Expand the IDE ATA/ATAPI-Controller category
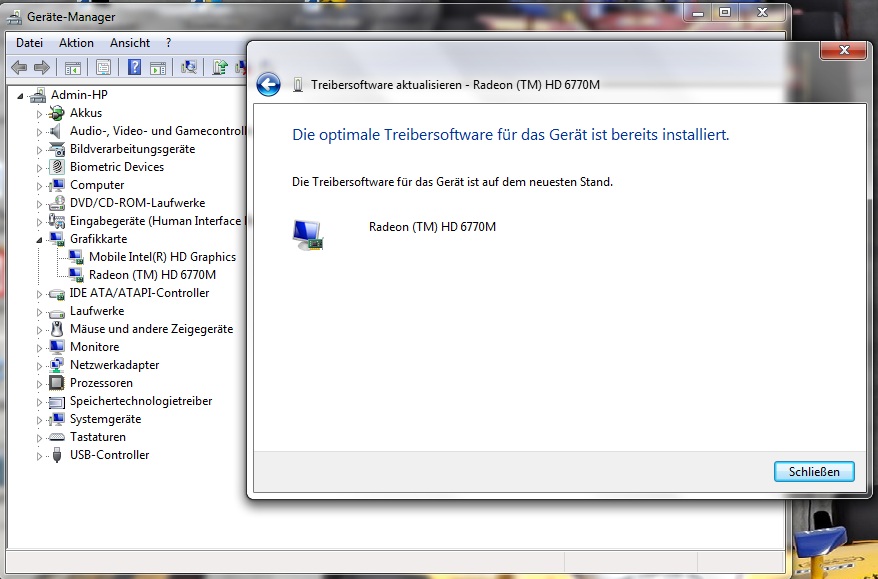The image size is (878, 579). click(x=39, y=294)
